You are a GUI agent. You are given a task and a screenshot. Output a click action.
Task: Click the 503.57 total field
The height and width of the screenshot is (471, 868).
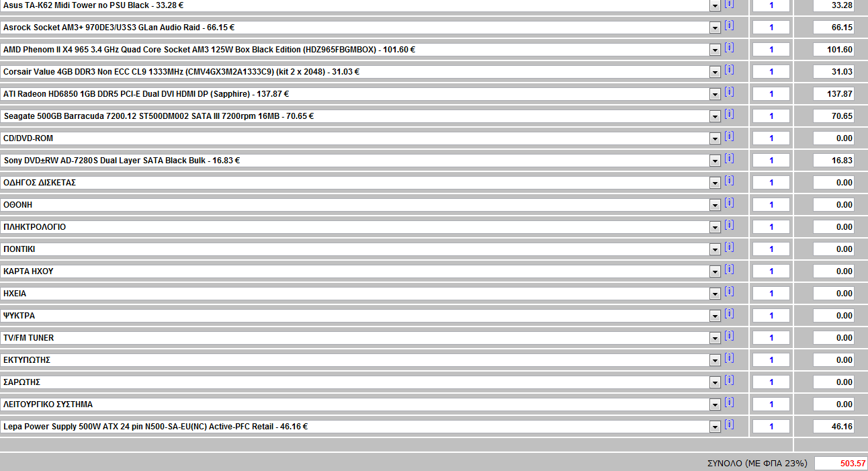[840, 464]
